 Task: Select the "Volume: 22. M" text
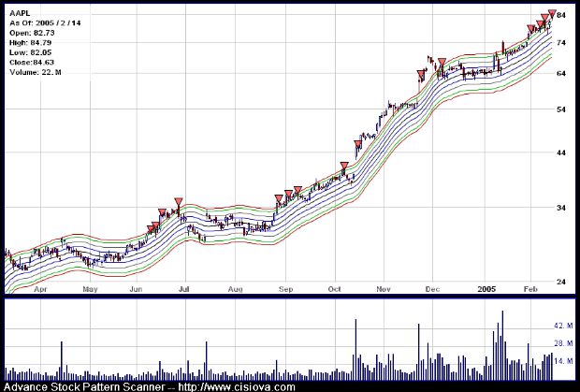tap(36, 72)
